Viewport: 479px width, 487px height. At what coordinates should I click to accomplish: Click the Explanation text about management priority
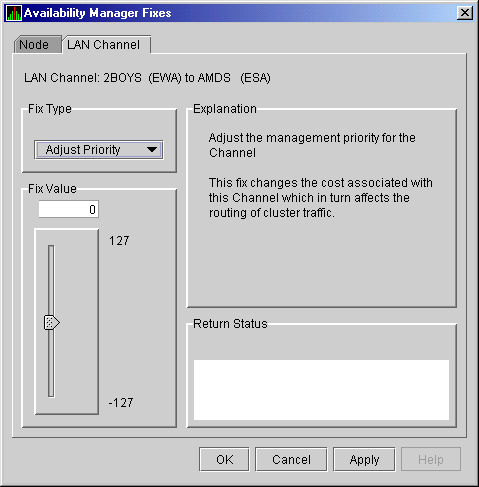[x=312, y=145]
